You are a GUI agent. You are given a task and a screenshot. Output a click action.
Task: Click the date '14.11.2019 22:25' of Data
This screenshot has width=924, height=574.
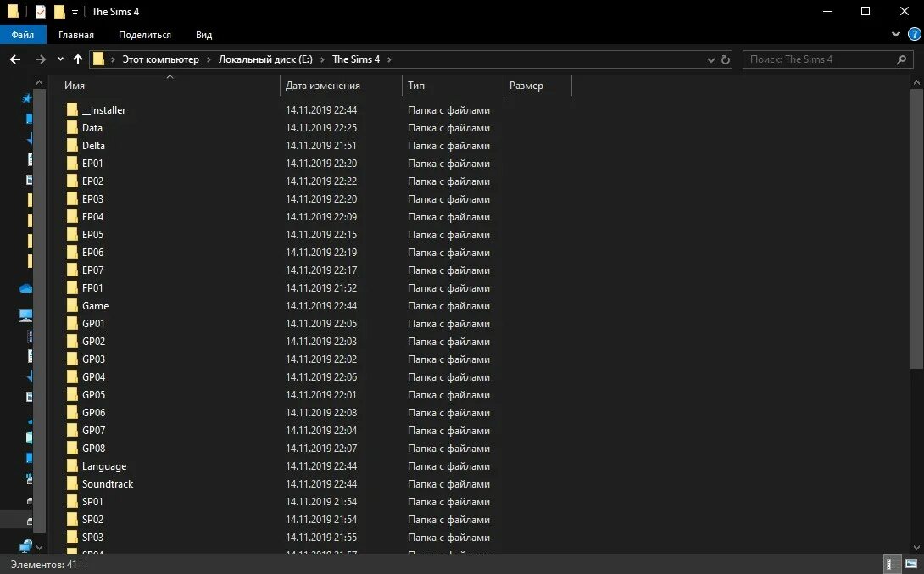[321, 127]
